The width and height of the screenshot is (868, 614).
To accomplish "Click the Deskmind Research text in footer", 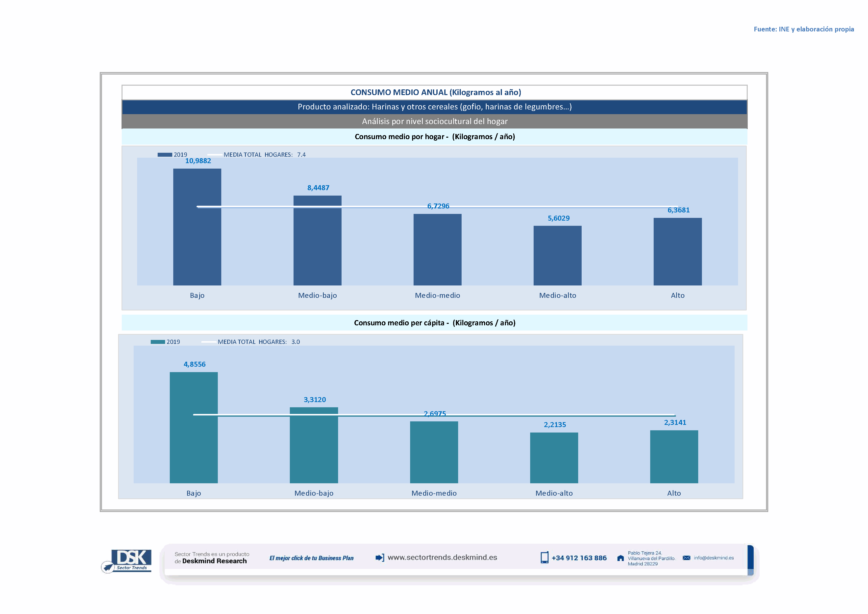I will point(214,561).
